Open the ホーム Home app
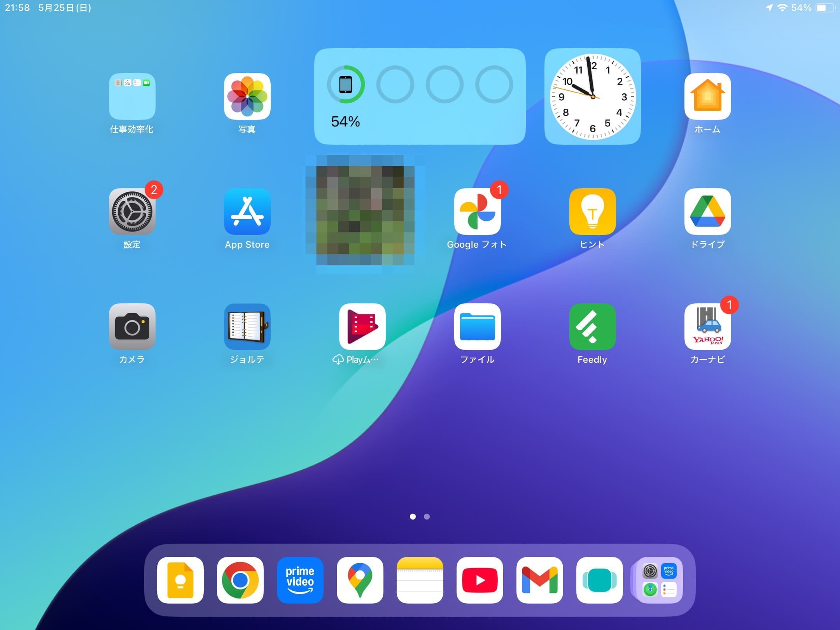Image resolution: width=840 pixels, height=630 pixels. pos(708,96)
